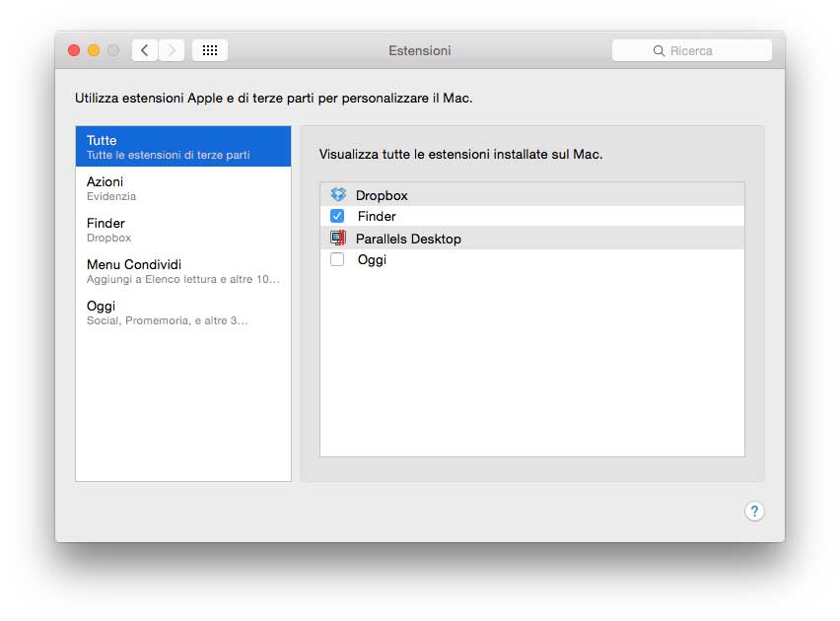Close the Estensioni window with red button
840x621 pixels.
tap(74, 50)
